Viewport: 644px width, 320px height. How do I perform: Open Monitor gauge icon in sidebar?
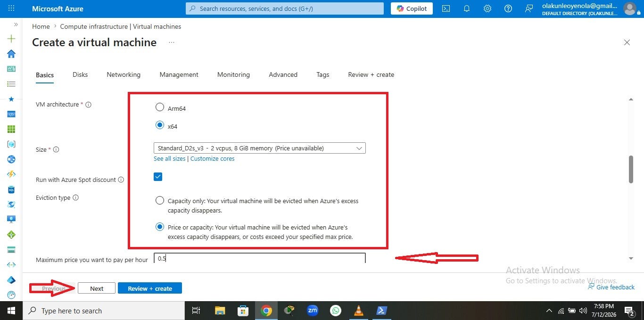[x=11, y=295]
